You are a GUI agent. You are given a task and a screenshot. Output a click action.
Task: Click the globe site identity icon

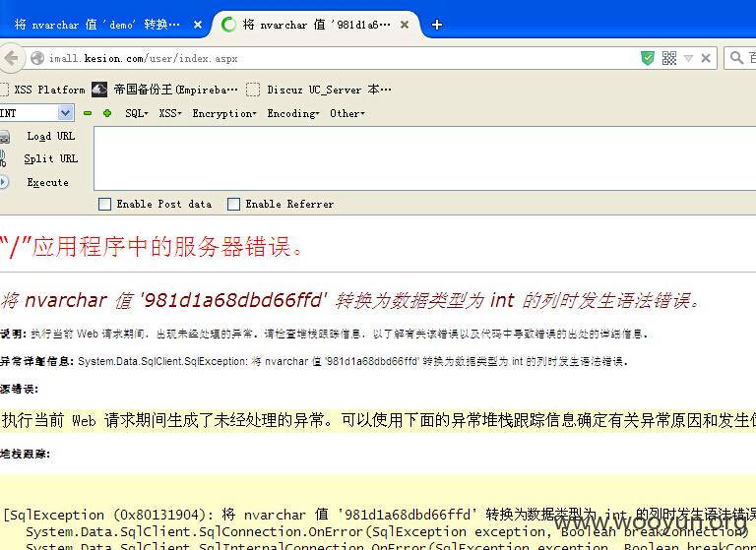pos(37,58)
